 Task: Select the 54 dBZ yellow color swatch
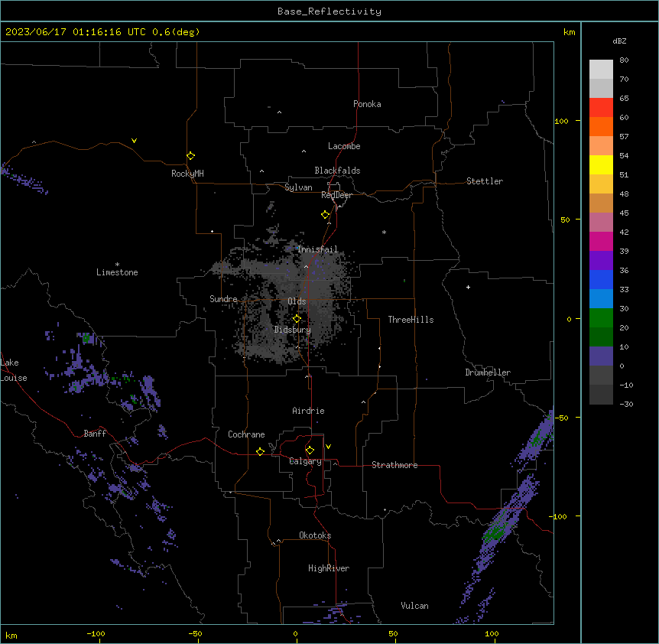[x=601, y=164]
